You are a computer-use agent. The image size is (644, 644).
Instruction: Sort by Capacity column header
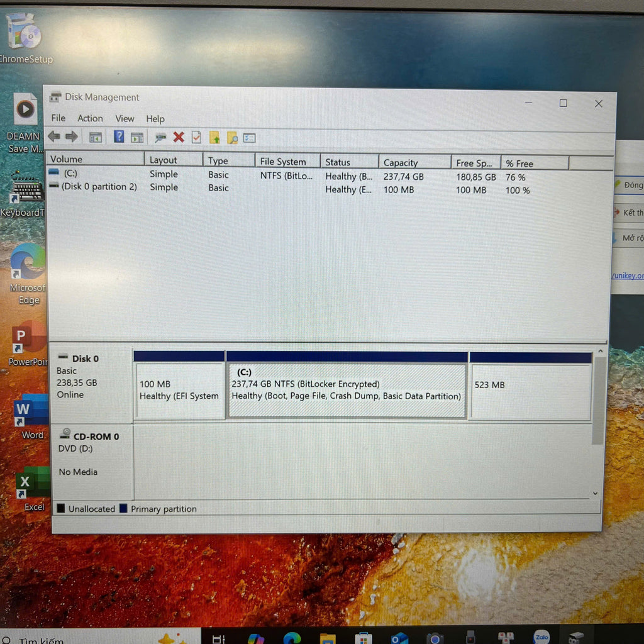tap(401, 162)
